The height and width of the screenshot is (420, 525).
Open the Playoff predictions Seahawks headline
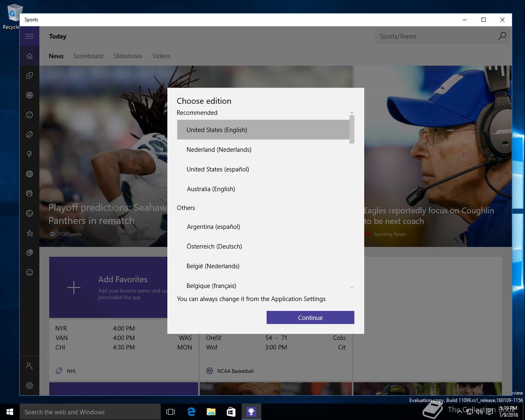coord(108,214)
